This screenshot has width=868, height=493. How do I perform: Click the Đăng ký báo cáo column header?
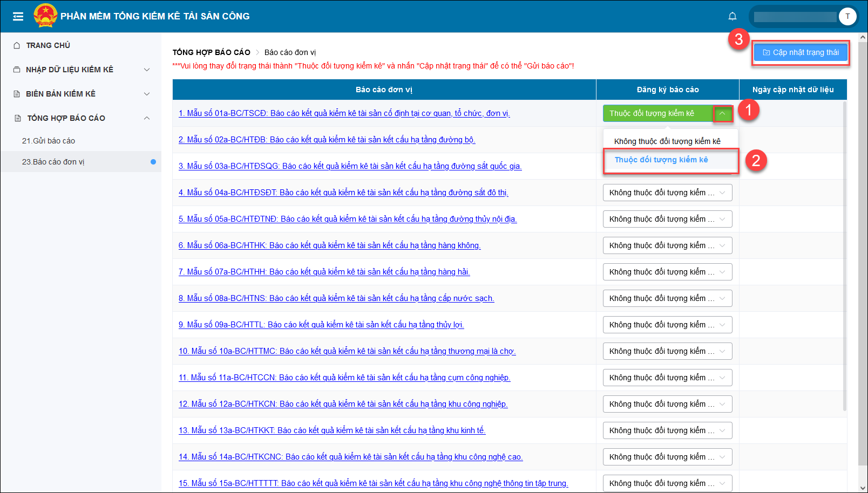click(x=668, y=90)
